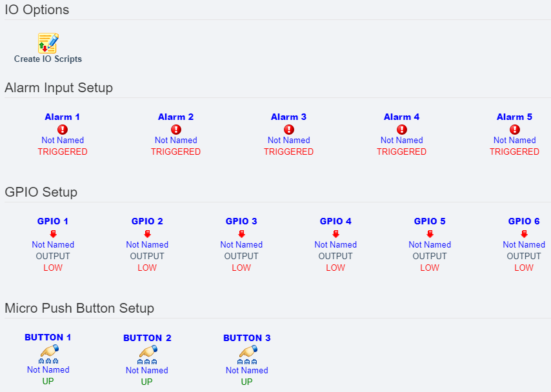Select the GPIO 4 label
The width and height of the screenshot is (551, 392).
click(x=336, y=221)
